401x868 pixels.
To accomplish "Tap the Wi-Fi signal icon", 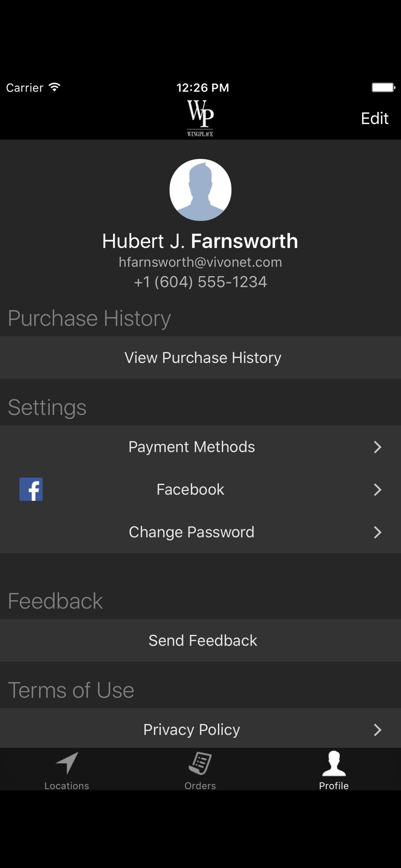I will (55, 87).
